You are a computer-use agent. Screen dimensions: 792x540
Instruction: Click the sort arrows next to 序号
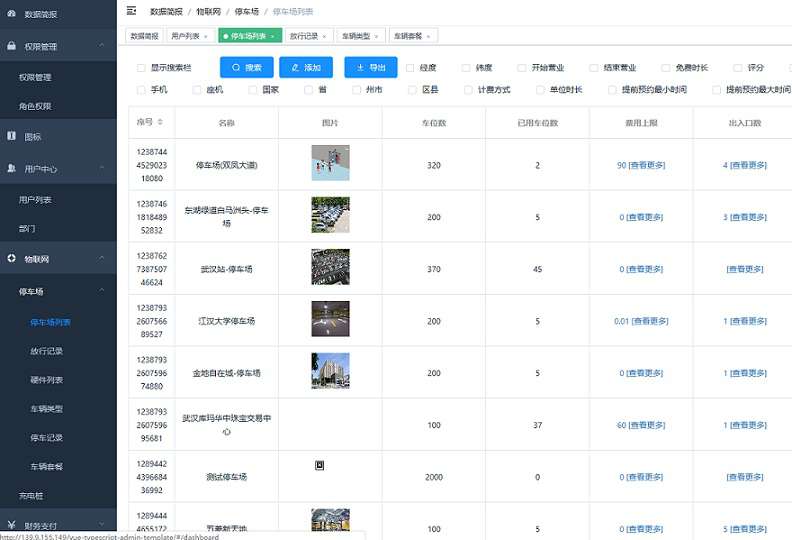pos(160,122)
